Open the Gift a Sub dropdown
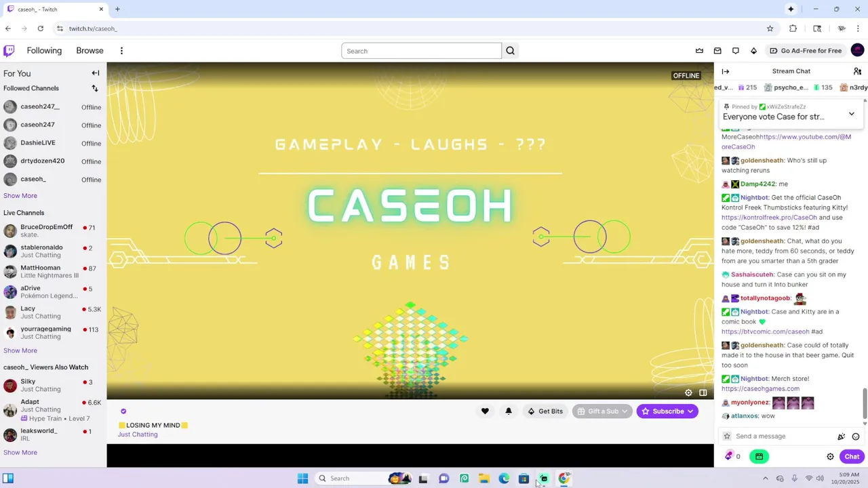868x488 pixels. click(x=602, y=411)
